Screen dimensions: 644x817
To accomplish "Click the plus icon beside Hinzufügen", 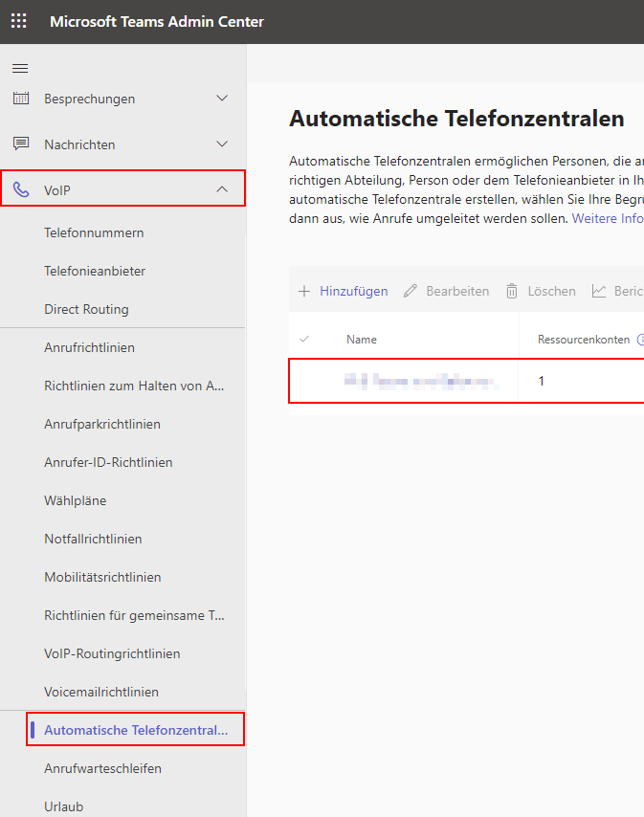I will [304, 291].
